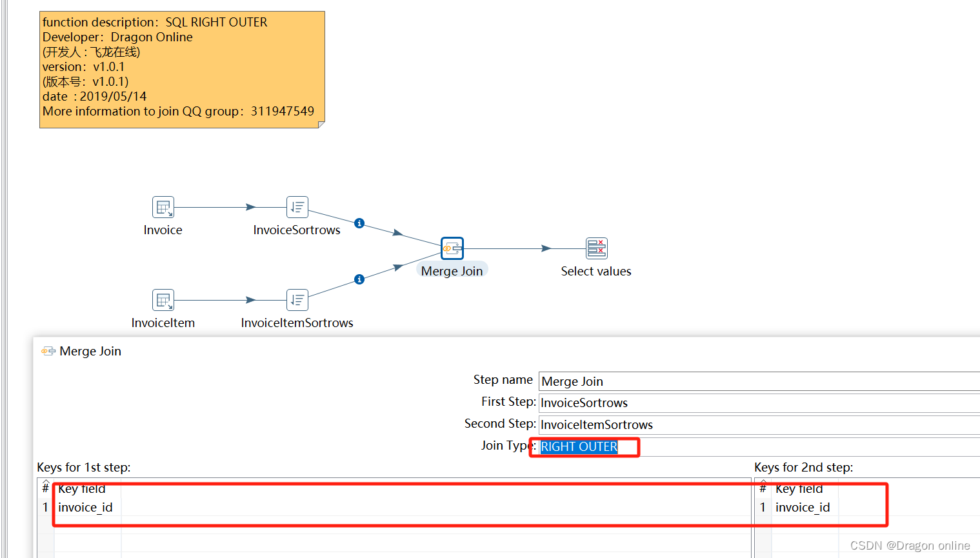Click row number 1 in 2nd step keys
Viewport: 980px width, 558px height.
763,507
